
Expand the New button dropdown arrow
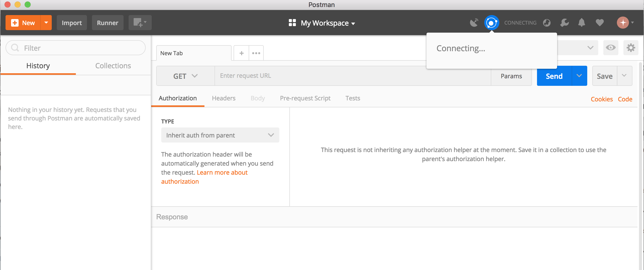(x=46, y=23)
